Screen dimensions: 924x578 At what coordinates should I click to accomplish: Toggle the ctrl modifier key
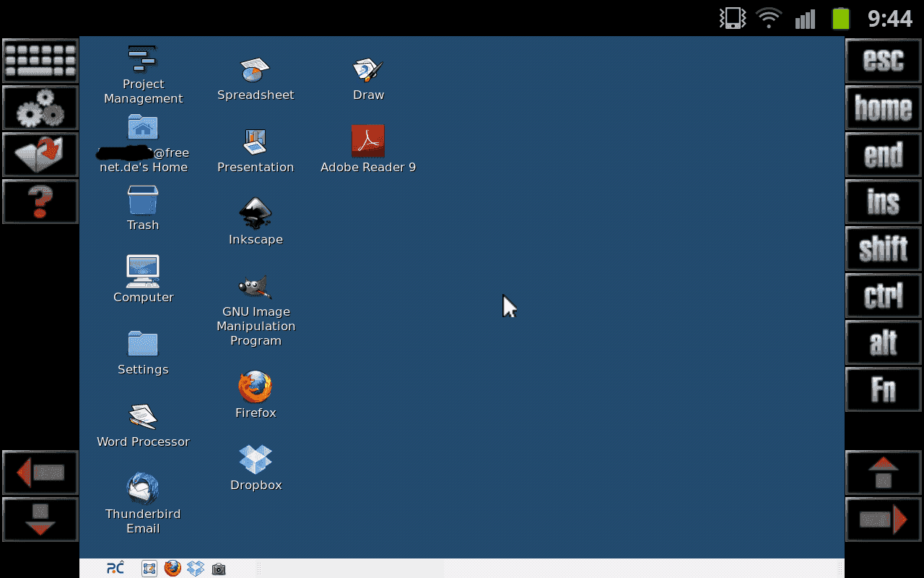pyautogui.click(x=884, y=296)
